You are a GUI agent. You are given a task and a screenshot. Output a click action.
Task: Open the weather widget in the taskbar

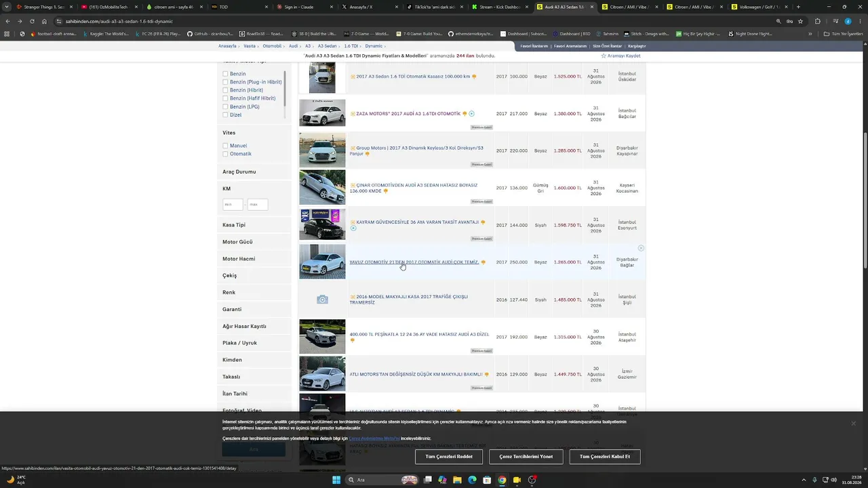pyautogui.click(x=16, y=480)
